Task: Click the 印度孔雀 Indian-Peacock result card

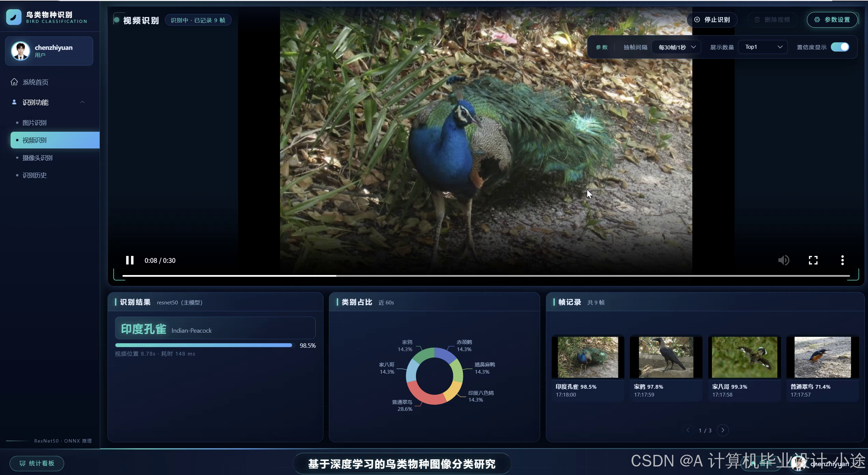Action: click(215, 328)
